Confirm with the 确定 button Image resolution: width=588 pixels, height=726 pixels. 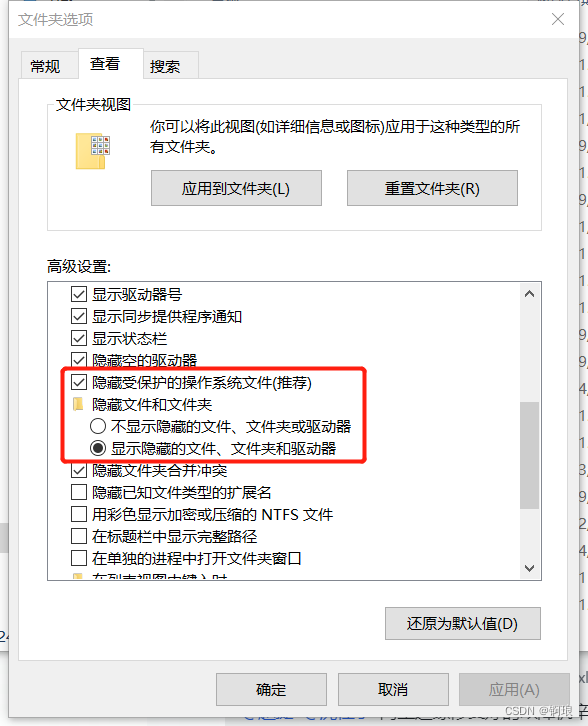[x=271, y=689]
